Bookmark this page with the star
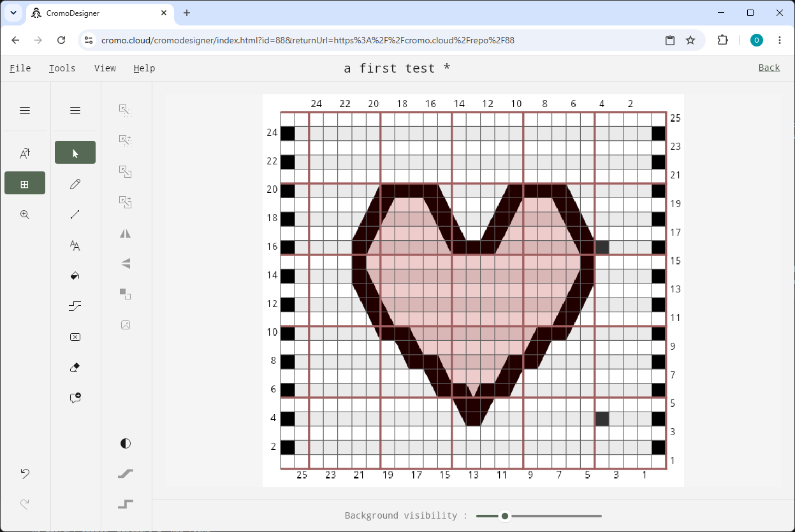This screenshot has width=795, height=532. coord(690,40)
